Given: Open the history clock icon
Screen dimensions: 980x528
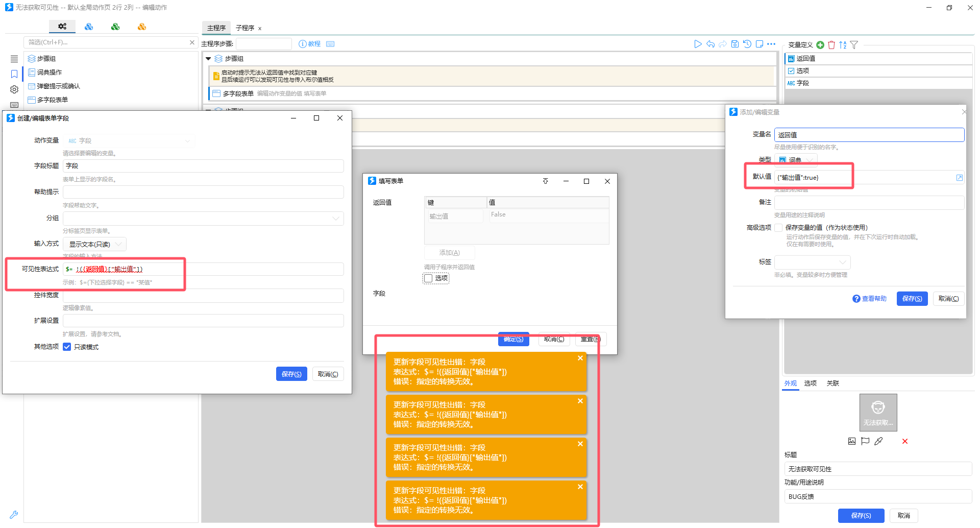Looking at the screenshot, I should 747,44.
